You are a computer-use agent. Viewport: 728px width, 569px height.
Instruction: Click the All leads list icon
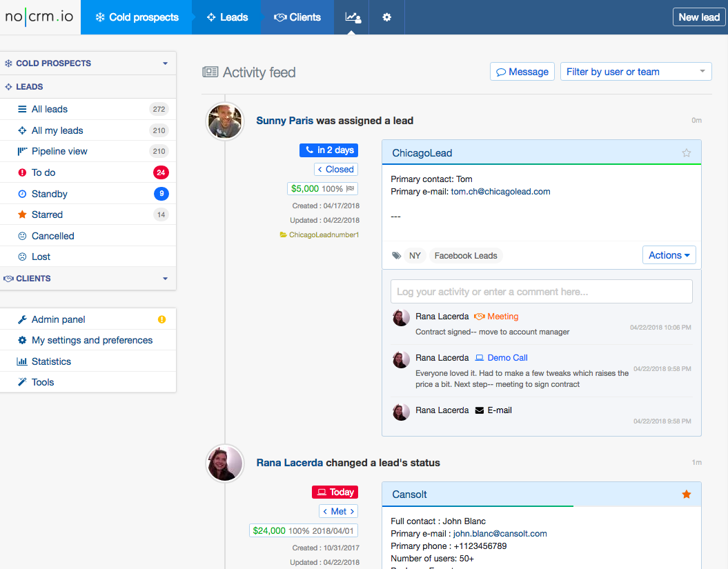(x=22, y=109)
